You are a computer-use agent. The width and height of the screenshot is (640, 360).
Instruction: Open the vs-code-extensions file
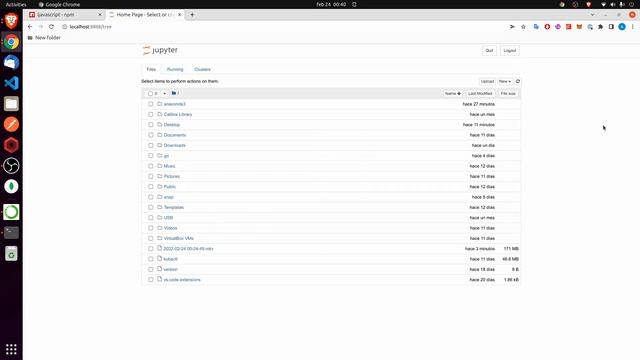[182, 280]
